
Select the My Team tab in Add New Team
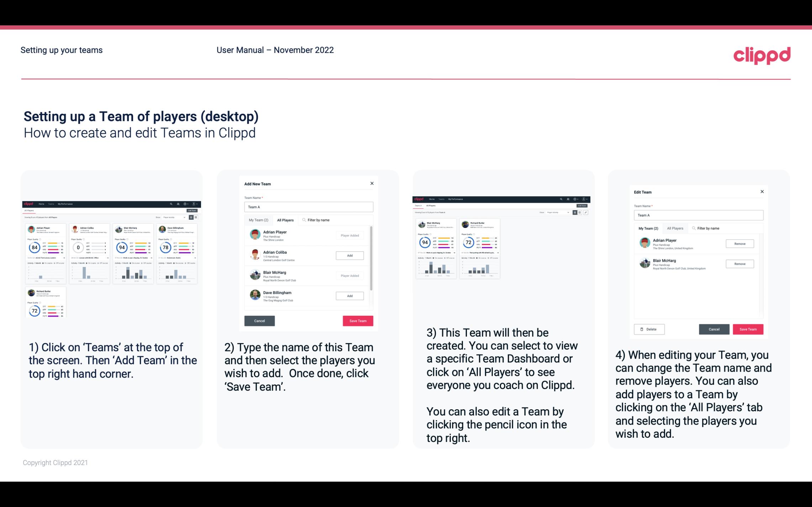258,220
